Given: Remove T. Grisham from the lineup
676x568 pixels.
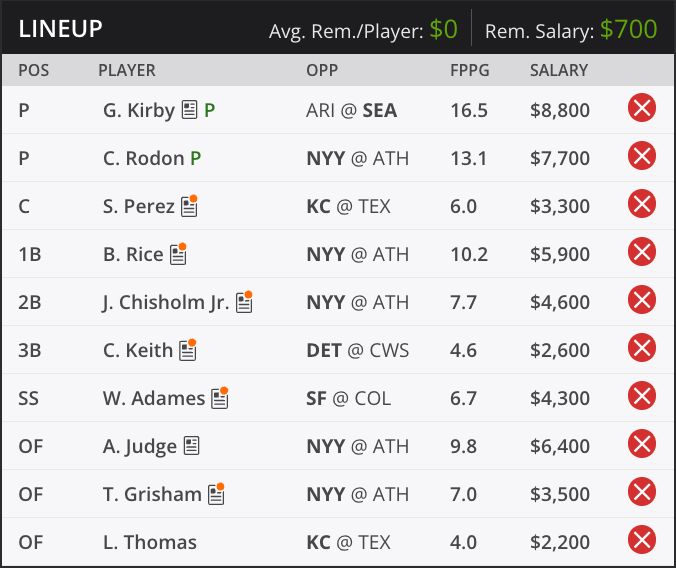Looking at the screenshot, I should [642, 492].
